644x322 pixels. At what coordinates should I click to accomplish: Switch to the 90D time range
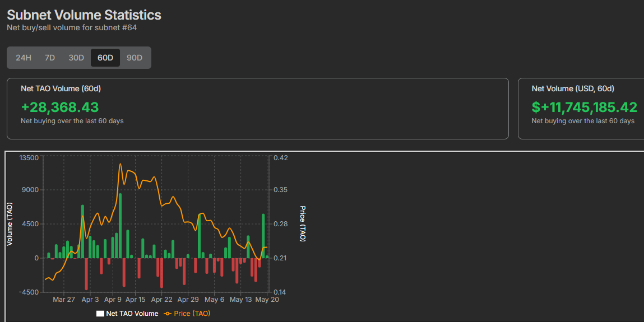click(x=135, y=58)
